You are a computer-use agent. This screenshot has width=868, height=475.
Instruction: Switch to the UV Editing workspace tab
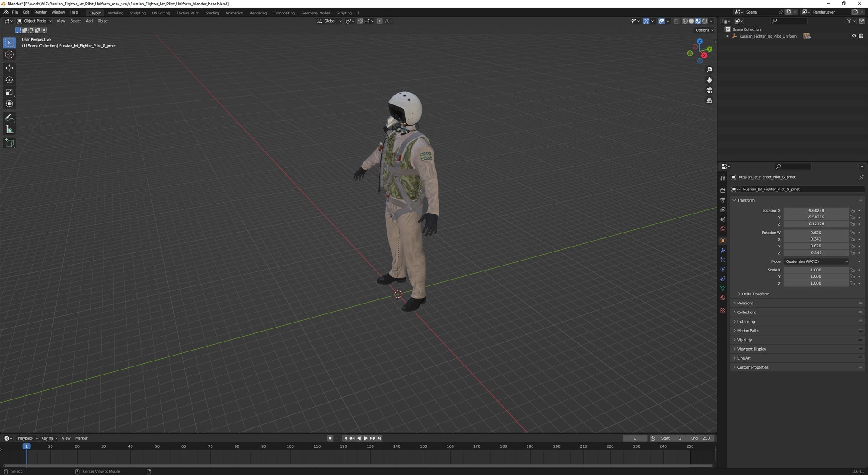pyautogui.click(x=161, y=13)
